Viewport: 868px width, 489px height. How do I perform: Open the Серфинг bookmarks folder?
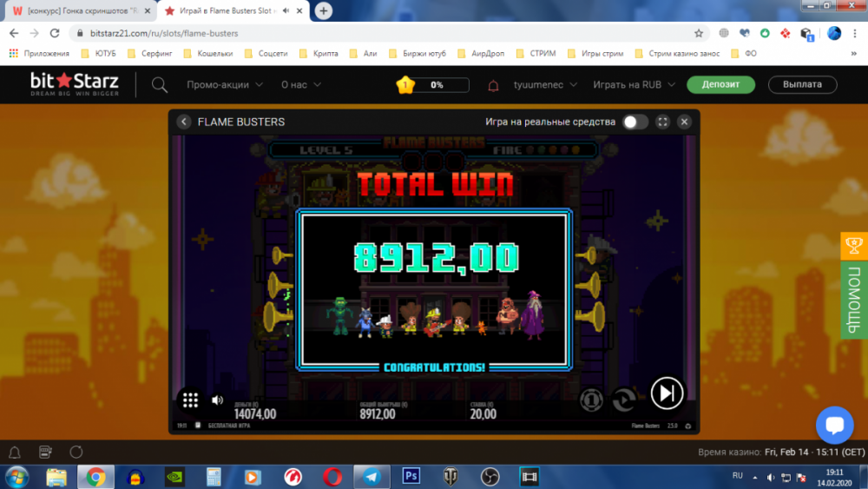[x=149, y=53]
